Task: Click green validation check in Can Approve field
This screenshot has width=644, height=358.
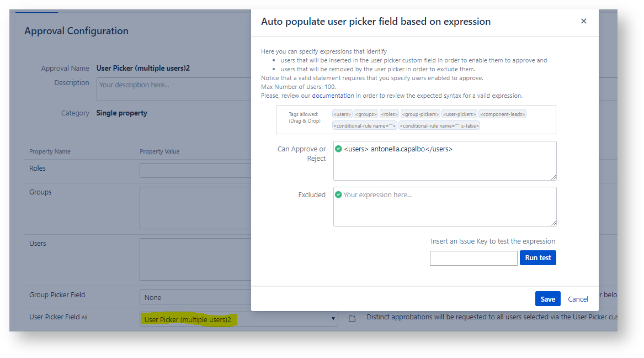Action: pos(338,149)
